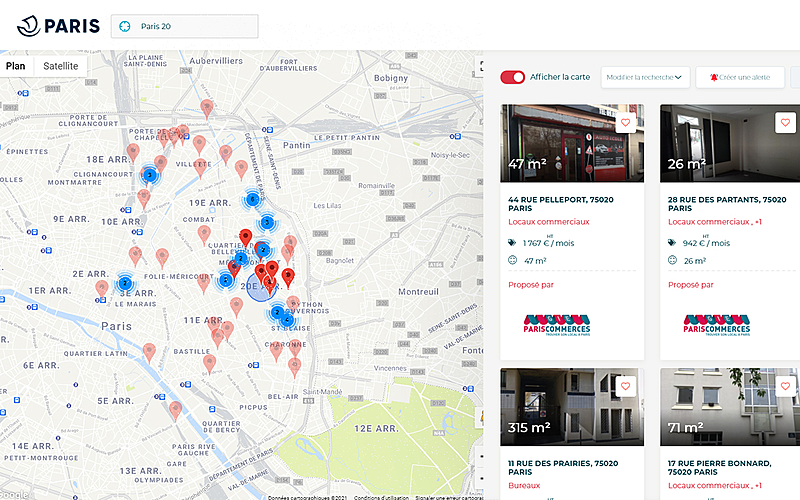Open blue cluster marker 6 near 19E Arr.
The image size is (800, 500).
[x=252, y=199]
